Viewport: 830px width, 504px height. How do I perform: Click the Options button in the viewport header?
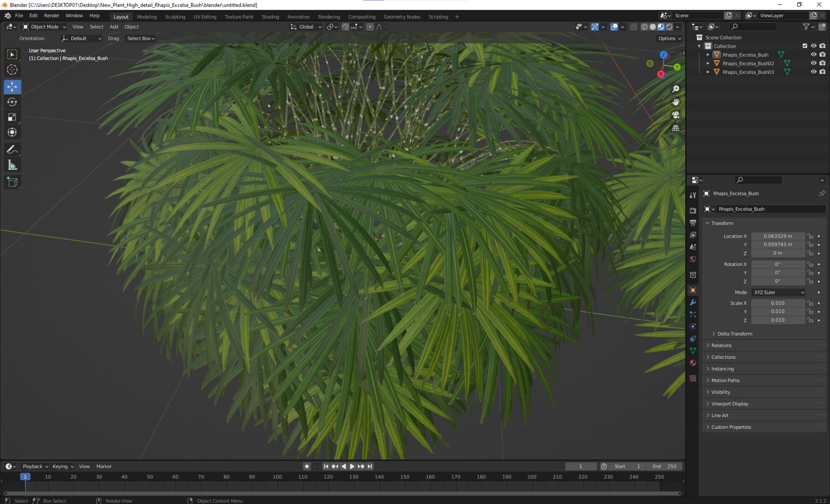coord(669,38)
